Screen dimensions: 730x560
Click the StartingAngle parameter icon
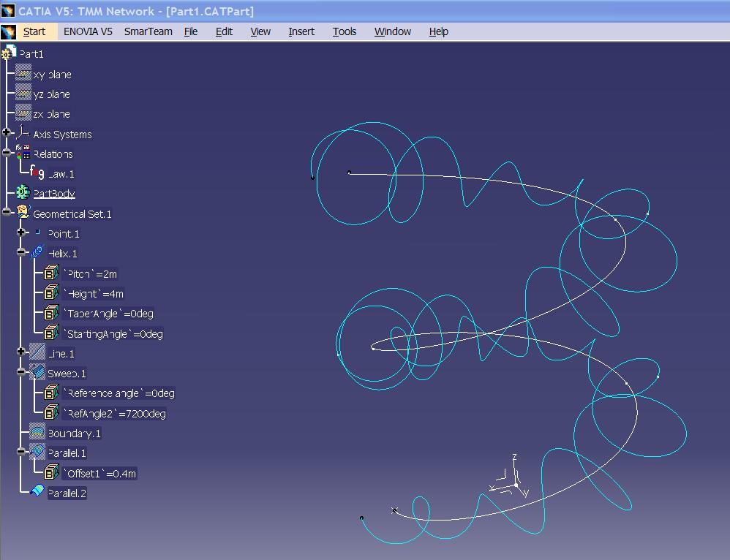pyautogui.click(x=51, y=333)
